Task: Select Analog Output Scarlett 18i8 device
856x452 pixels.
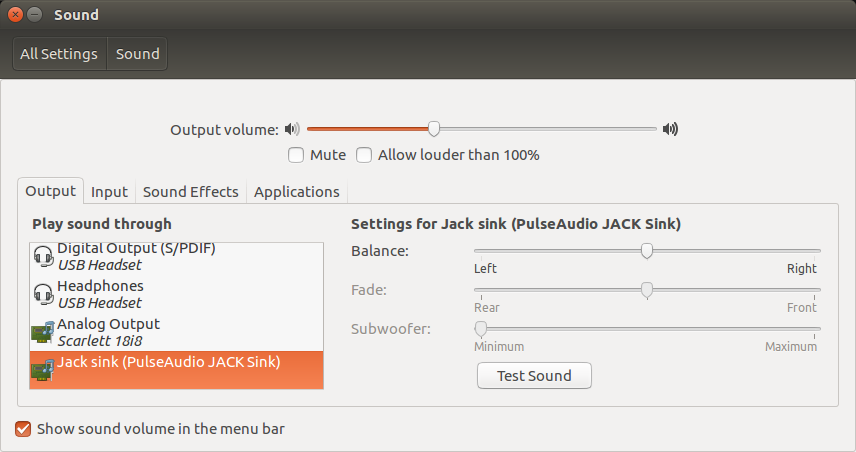Action: pos(176,332)
